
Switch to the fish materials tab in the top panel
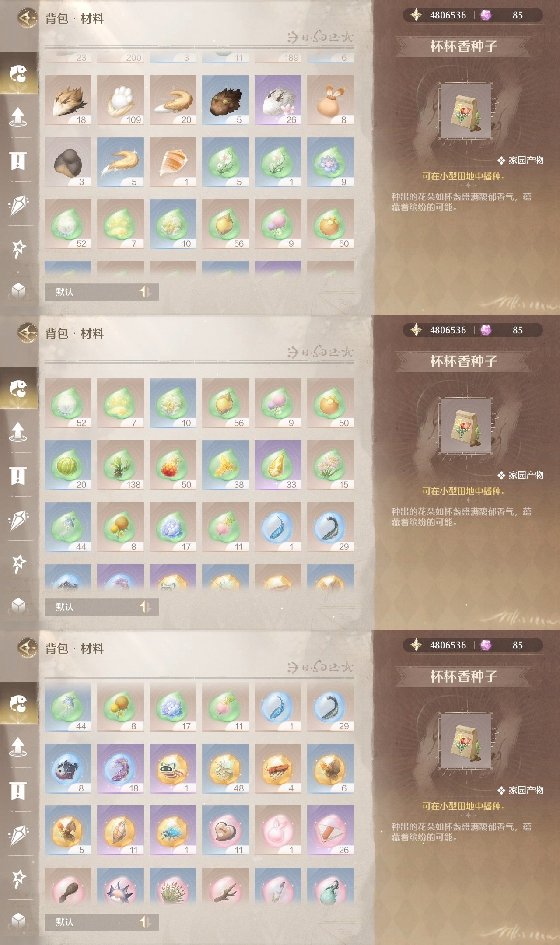[18, 73]
